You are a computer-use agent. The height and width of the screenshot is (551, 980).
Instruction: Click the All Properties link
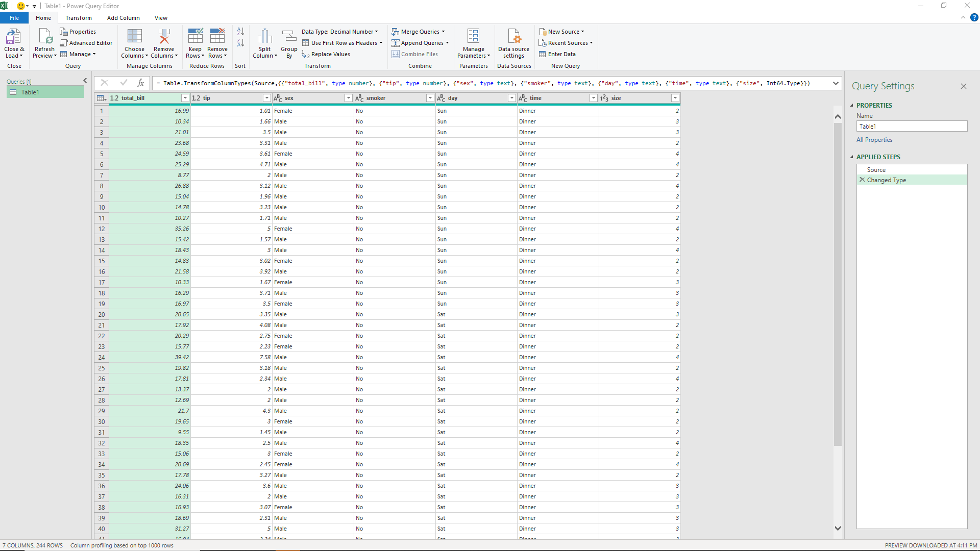(874, 139)
